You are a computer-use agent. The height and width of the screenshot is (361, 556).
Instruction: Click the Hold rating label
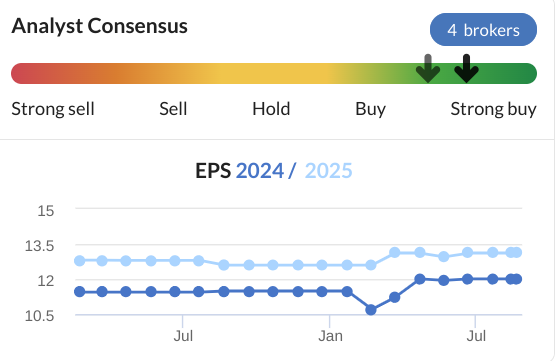coord(271,109)
